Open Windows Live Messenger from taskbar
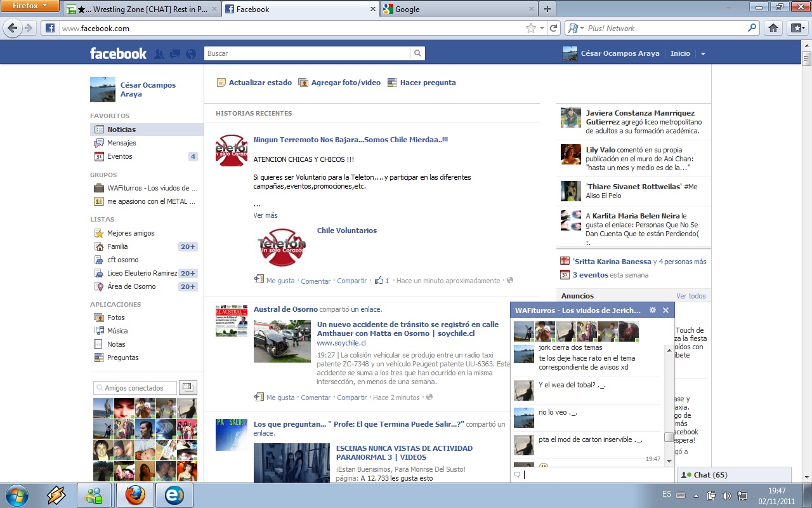Viewport: 812px width, 508px height. 96,495
